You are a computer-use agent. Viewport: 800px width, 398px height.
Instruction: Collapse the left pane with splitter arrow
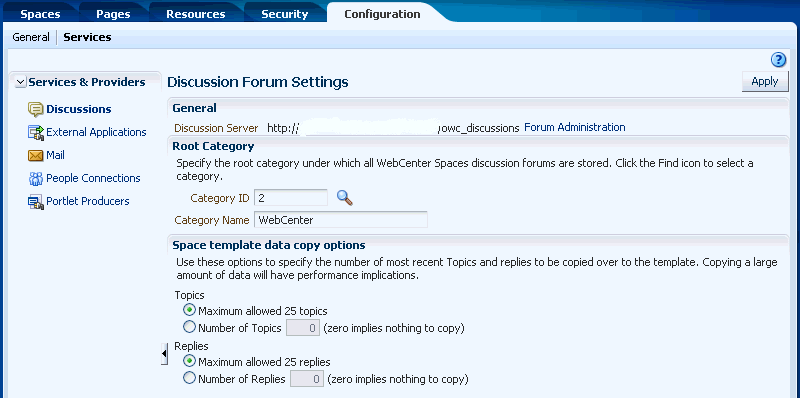coord(164,354)
